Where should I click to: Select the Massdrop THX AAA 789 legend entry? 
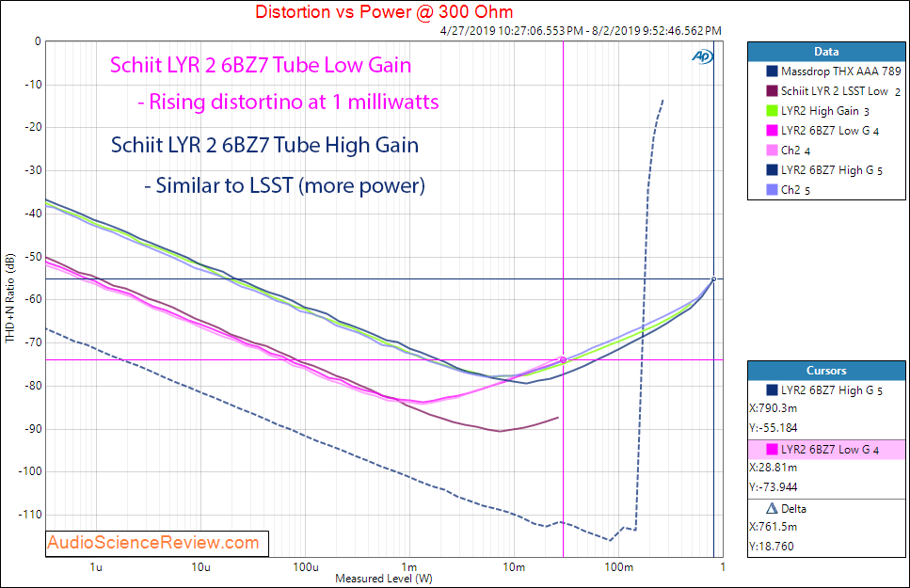pos(840,72)
